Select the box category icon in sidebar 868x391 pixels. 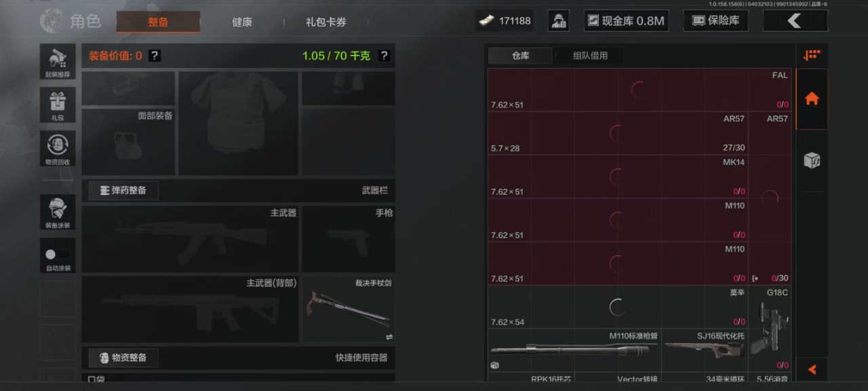point(811,161)
